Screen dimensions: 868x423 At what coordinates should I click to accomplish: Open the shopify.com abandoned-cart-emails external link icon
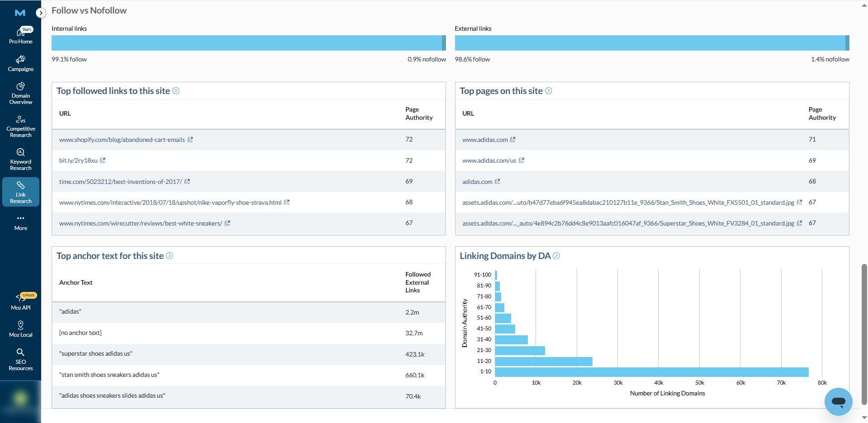[191, 139]
